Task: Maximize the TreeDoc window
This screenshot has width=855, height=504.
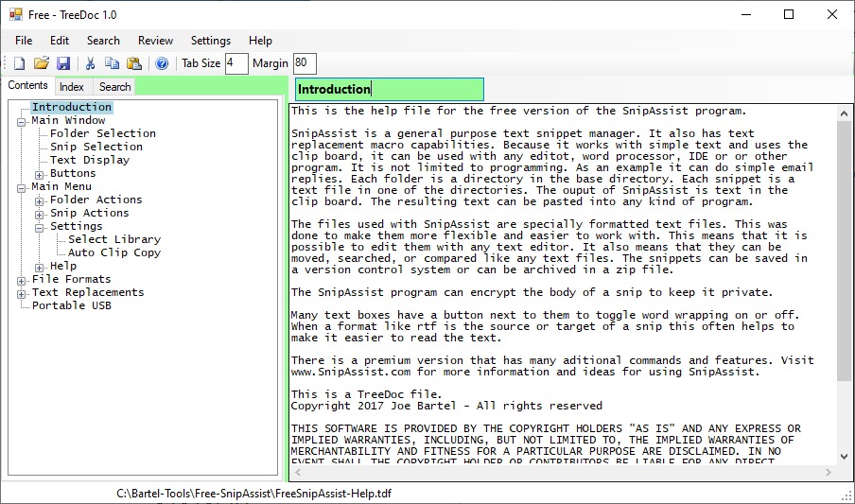Action: click(789, 15)
